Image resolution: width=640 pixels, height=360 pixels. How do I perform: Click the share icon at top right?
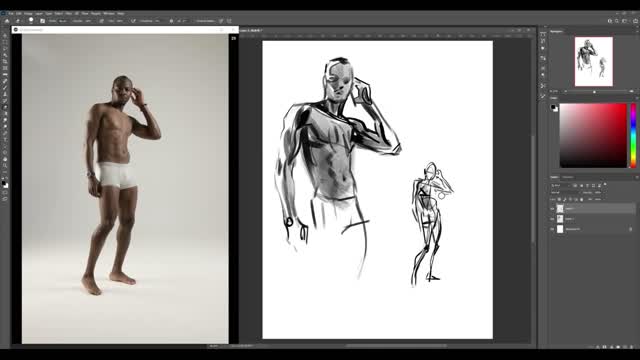[636, 21]
